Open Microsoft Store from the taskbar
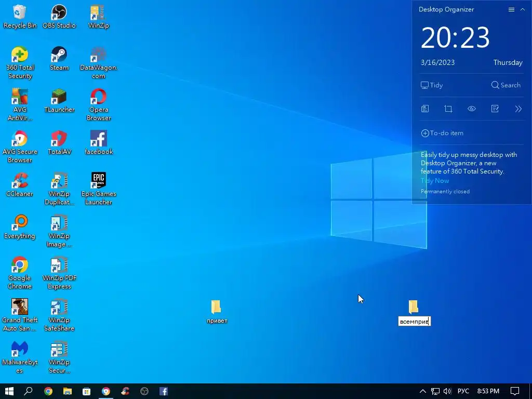Image resolution: width=532 pixels, height=399 pixels. pyautogui.click(x=87, y=391)
